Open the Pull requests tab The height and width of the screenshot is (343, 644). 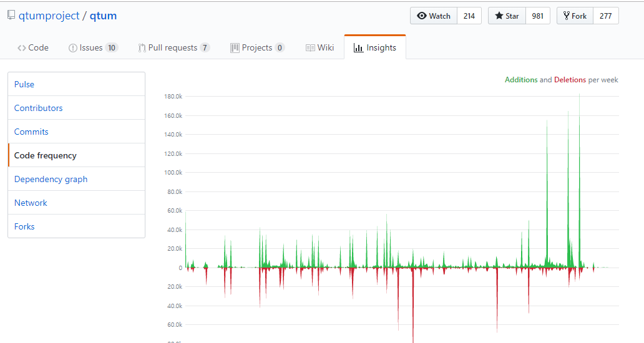coord(174,47)
